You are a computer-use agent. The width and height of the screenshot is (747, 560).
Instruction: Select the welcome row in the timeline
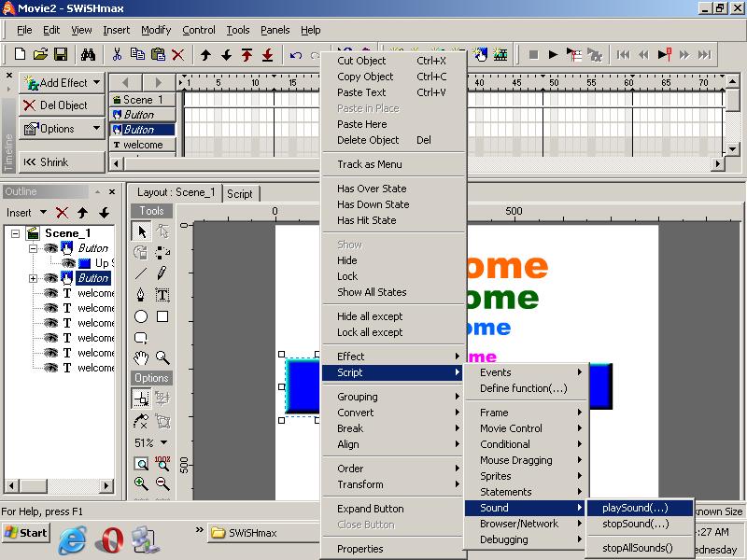coord(143,145)
